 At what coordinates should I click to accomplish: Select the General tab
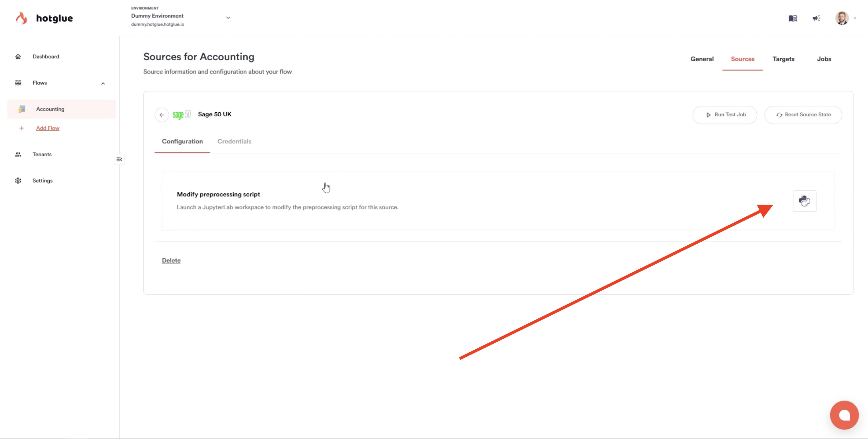pyautogui.click(x=702, y=59)
